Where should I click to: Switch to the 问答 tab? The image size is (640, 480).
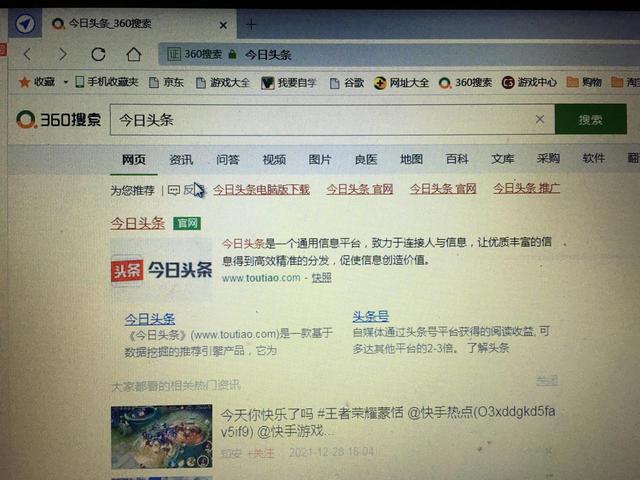click(x=227, y=160)
